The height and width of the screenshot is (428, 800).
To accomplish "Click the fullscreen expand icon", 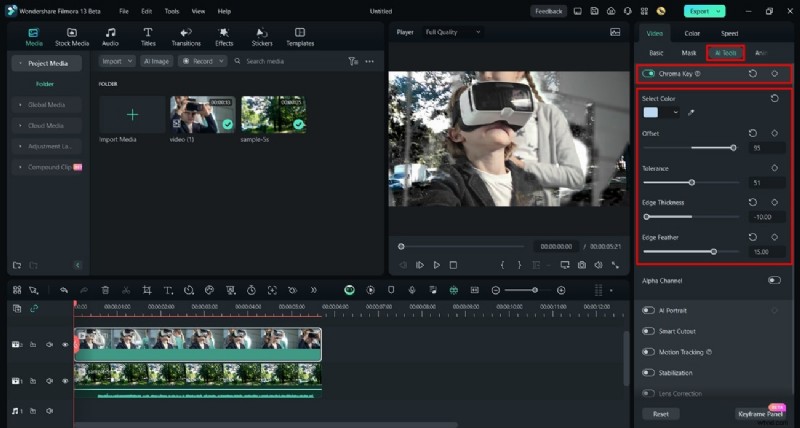I will [x=615, y=265].
